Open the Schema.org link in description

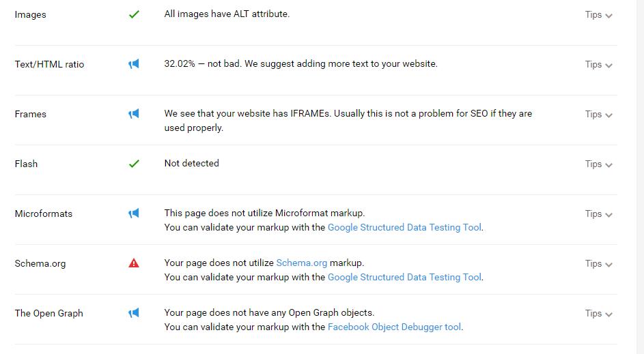point(301,263)
